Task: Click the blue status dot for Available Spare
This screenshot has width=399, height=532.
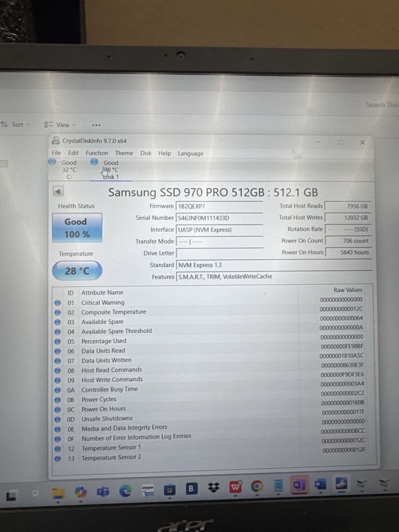Action: tap(57, 322)
